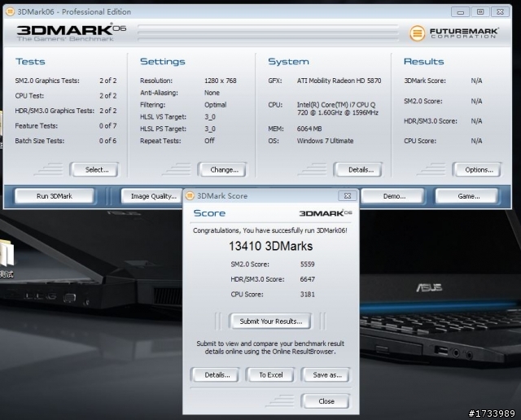Click the Close button in Score dialog
Image resolution: width=521 pixels, height=420 pixels.
tap(326, 401)
